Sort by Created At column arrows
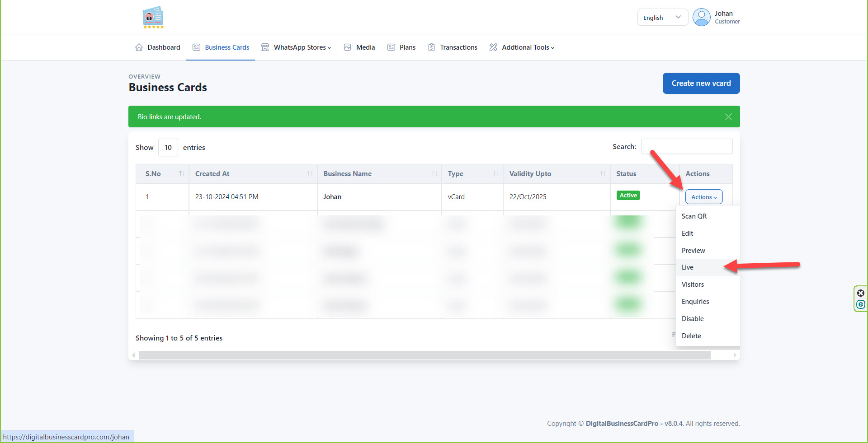The width and height of the screenshot is (868, 443). (x=310, y=174)
